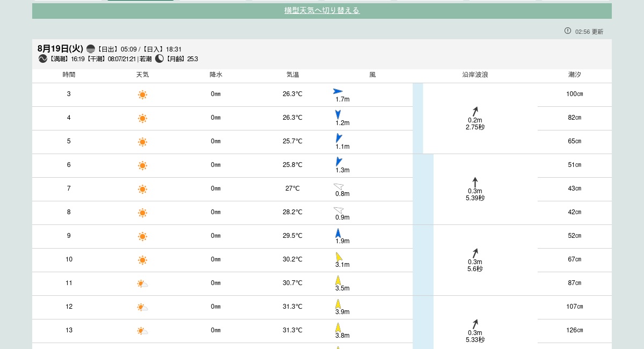The width and height of the screenshot is (644, 349).
Task: Click the white wind arrow showing 0.8m
Action: [339, 186]
